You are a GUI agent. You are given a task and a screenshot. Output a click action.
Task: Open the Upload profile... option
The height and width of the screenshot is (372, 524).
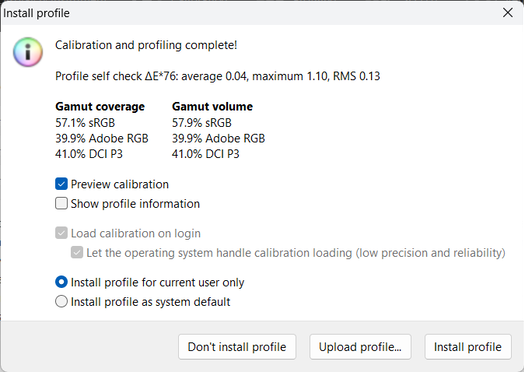[x=360, y=347]
